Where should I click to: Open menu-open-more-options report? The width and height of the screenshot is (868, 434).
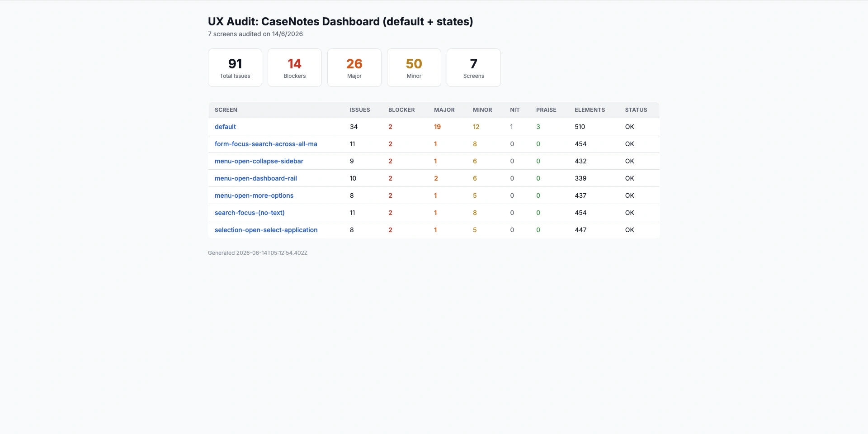(254, 196)
